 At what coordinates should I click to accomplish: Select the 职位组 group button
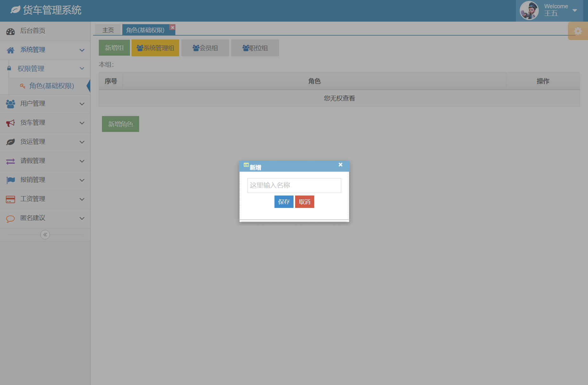tap(255, 48)
